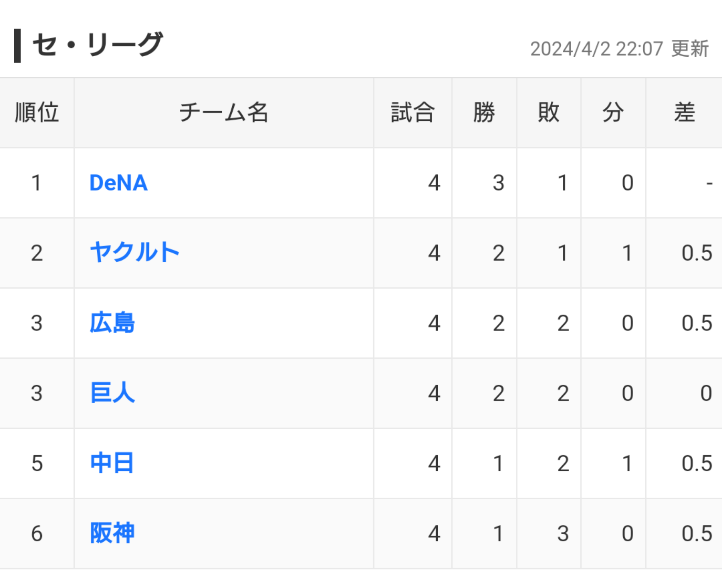Click the セ・リーグ section heading

[x=98, y=45]
